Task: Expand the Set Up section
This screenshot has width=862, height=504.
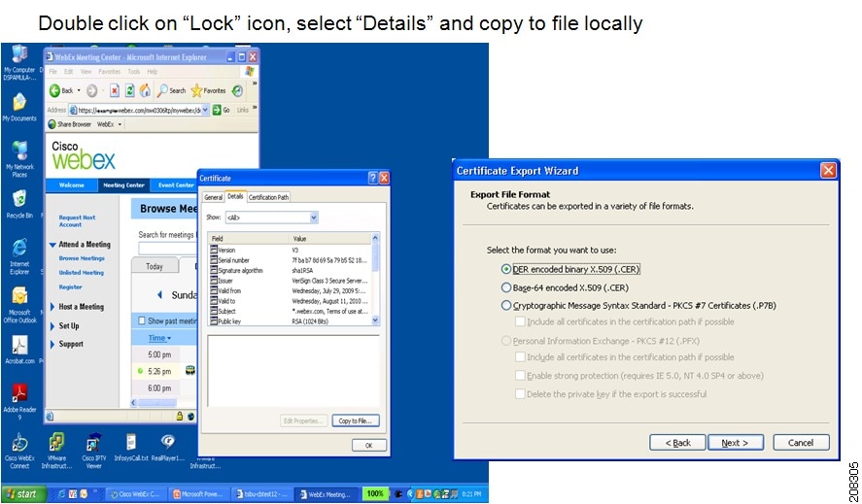Action: 52,326
